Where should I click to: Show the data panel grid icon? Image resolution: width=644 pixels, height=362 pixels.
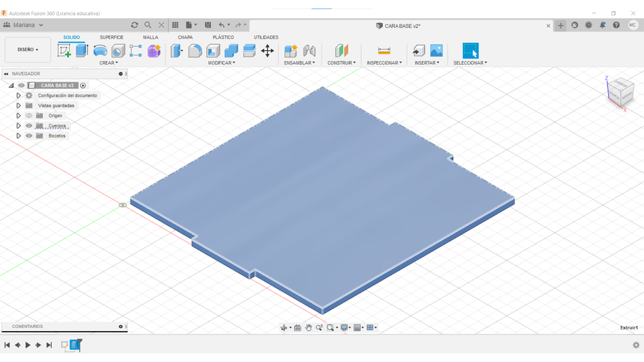click(x=175, y=25)
